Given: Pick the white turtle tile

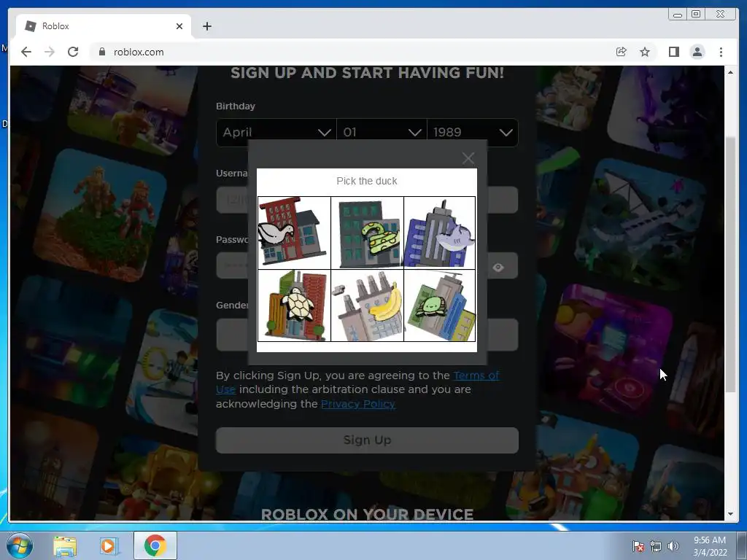Looking at the screenshot, I should pyautogui.click(x=294, y=306).
